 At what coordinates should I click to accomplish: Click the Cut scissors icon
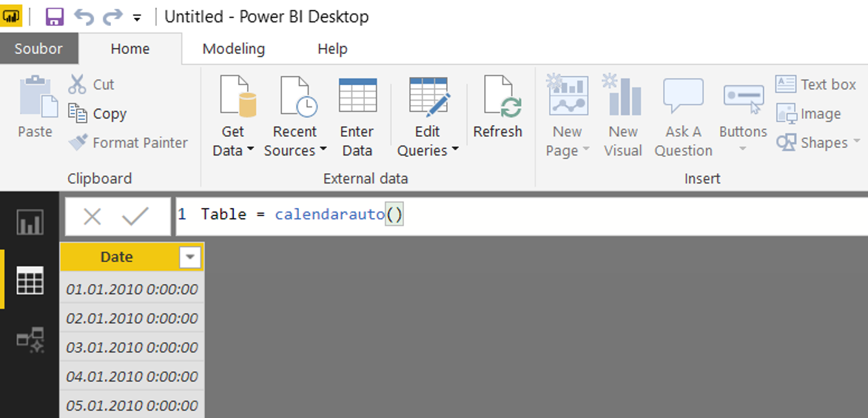pyautogui.click(x=78, y=84)
